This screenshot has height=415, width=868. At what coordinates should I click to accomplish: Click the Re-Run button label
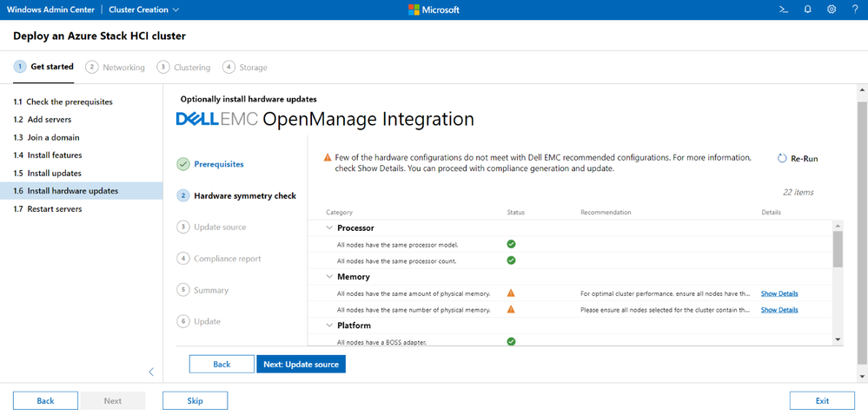[805, 159]
